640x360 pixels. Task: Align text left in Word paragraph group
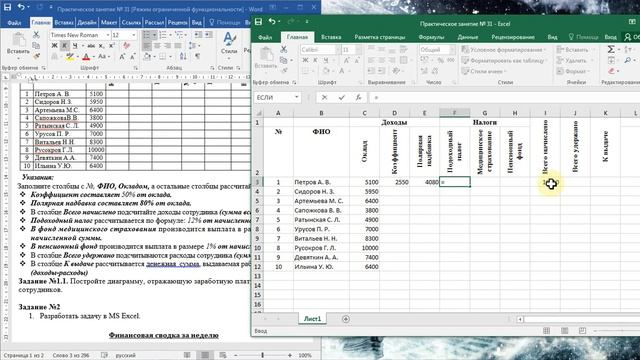pos(147,46)
